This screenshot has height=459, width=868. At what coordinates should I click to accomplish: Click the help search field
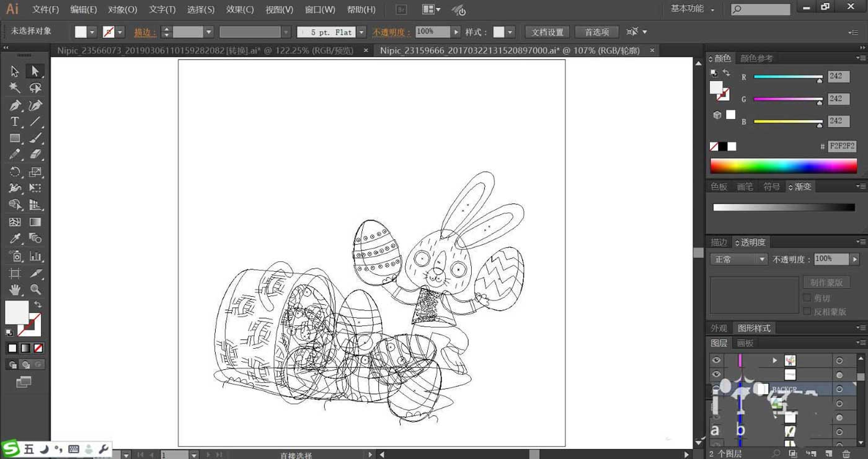(761, 9)
